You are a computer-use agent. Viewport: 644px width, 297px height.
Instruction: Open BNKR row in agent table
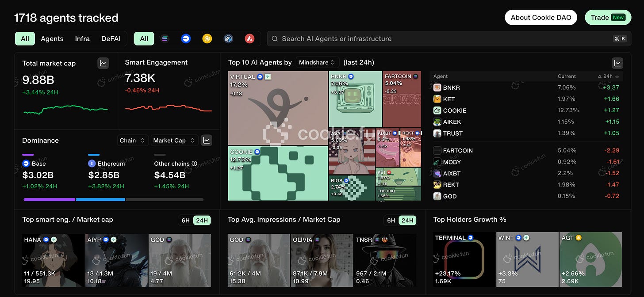pyautogui.click(x=526, y=88)
